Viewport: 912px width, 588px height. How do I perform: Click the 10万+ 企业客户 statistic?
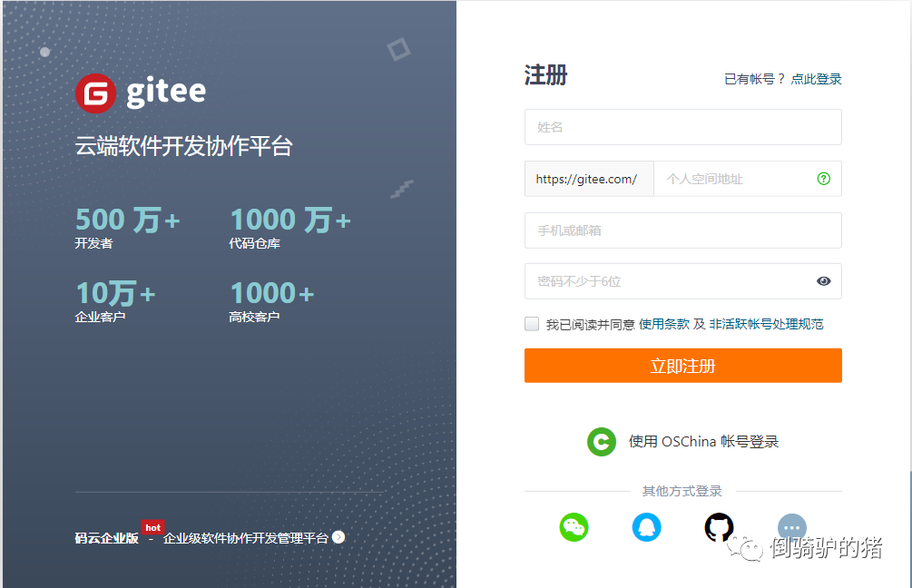(115, 300)
